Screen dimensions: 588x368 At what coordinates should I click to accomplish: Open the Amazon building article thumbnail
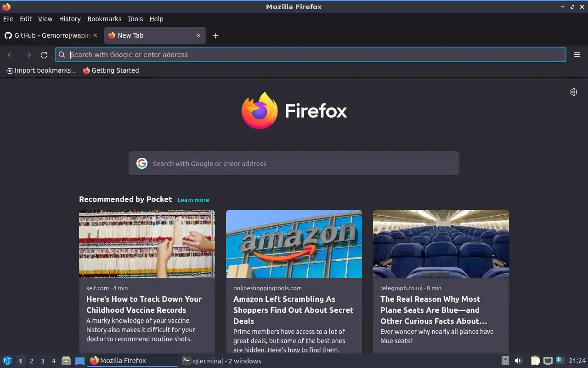click(294, 244)
